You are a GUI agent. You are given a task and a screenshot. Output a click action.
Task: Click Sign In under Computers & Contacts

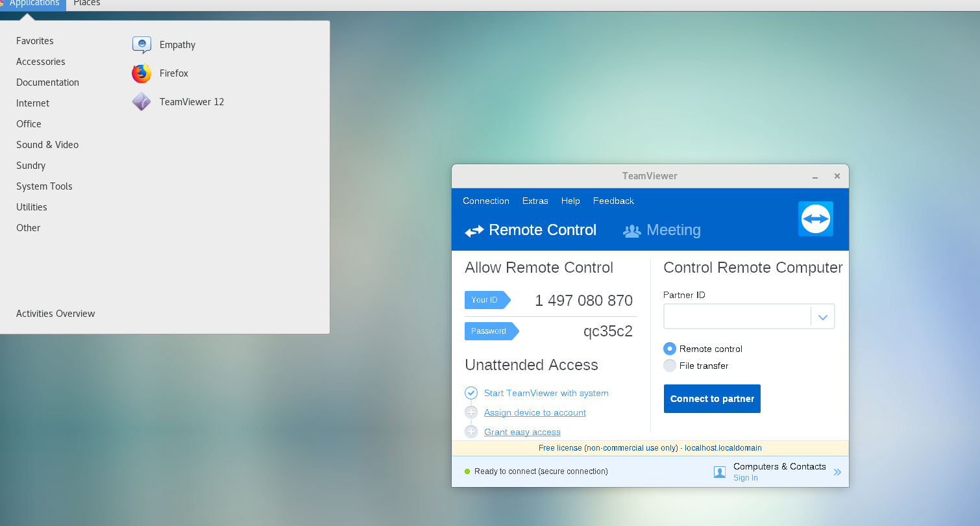coord(745,478)
